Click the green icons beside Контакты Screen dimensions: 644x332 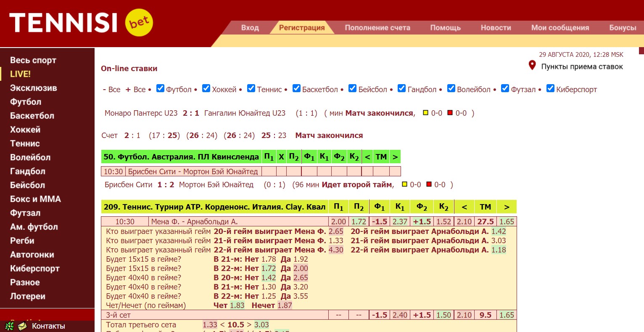click(16, 326)
